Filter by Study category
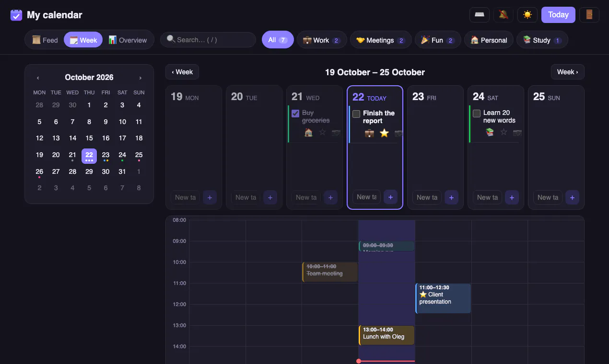The image size is (609, 364). coord(542,40)
